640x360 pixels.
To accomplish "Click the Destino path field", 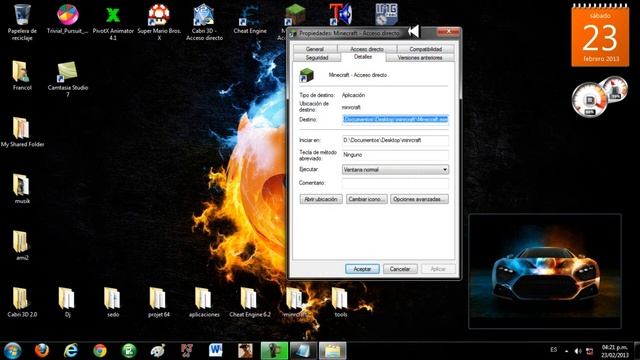I will pyautogui.click(x=395, y=119).
